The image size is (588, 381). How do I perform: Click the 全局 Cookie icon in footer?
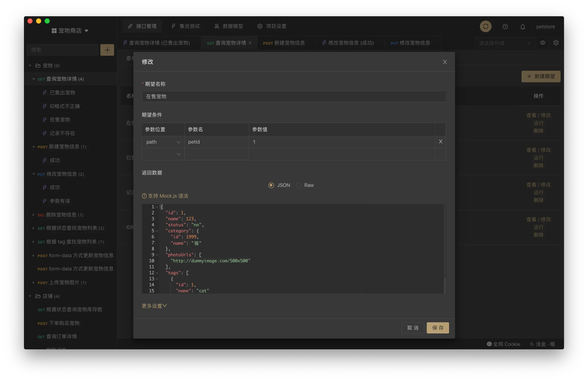click(x=489, y=344)
